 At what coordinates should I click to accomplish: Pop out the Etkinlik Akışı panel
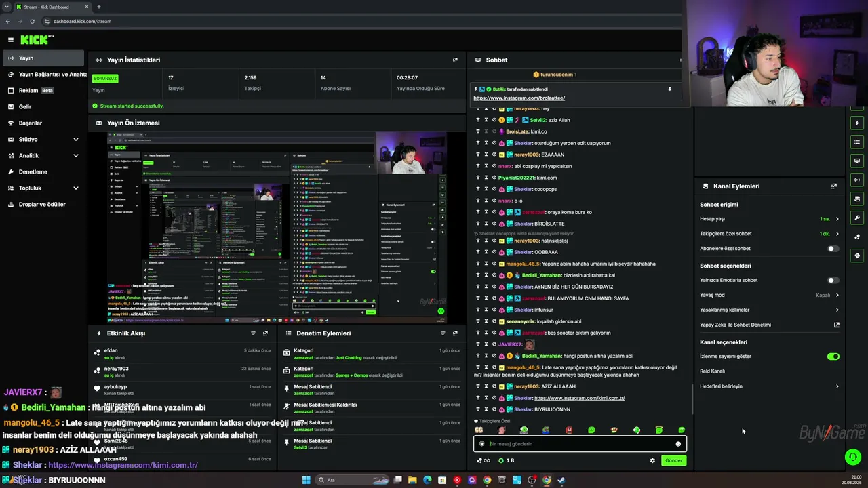coord(265,333)
